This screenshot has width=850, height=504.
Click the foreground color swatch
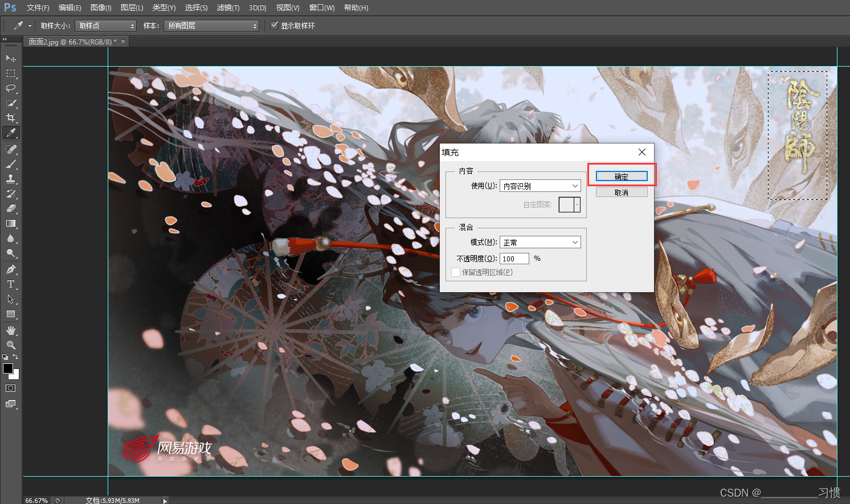[7, 368]
